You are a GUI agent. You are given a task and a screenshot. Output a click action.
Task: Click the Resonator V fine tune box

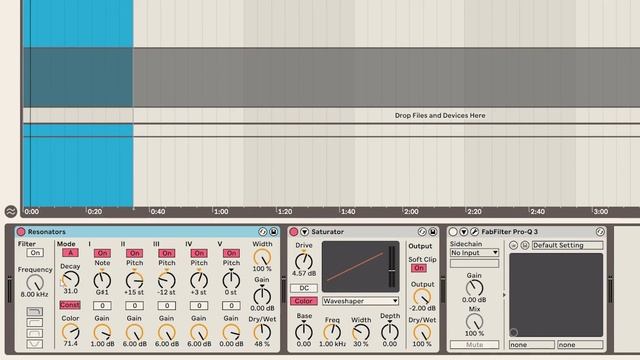[x=231, y=305]
